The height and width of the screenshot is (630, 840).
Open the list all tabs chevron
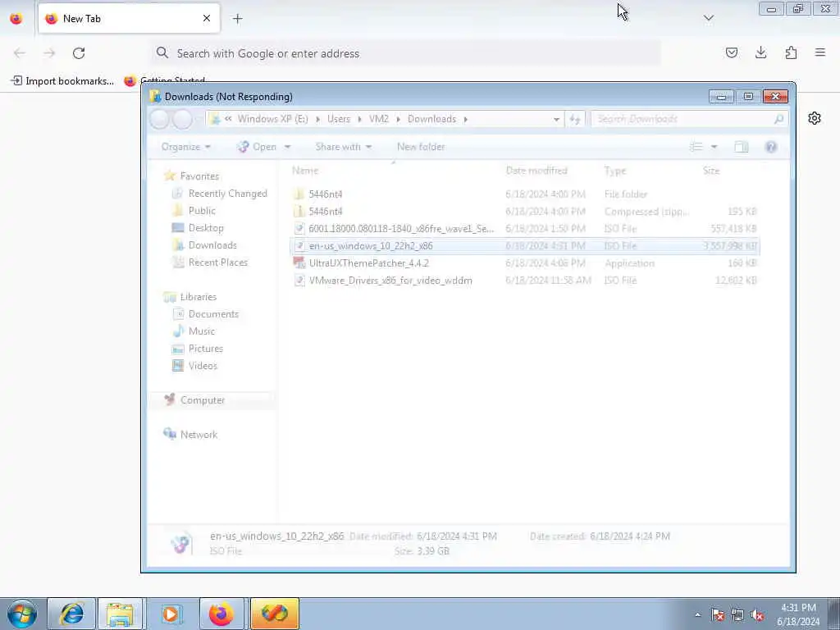pos(708,18)
